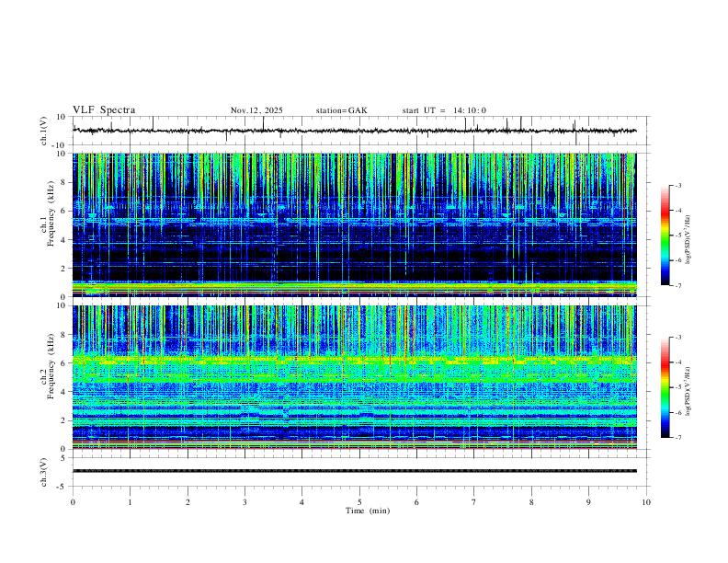Click time axis tick label '3'
This screenshot has height=563, width=728.
(x=245, y=502)
